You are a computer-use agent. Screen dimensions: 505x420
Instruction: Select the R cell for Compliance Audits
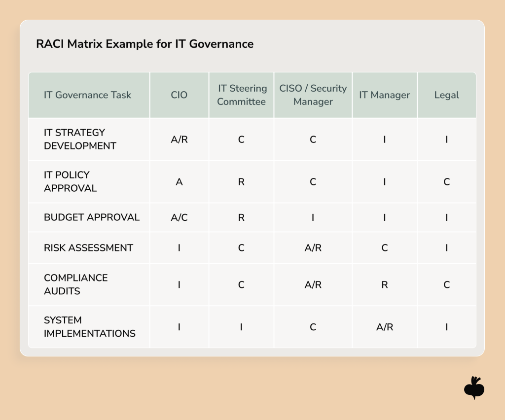[384, 284]
